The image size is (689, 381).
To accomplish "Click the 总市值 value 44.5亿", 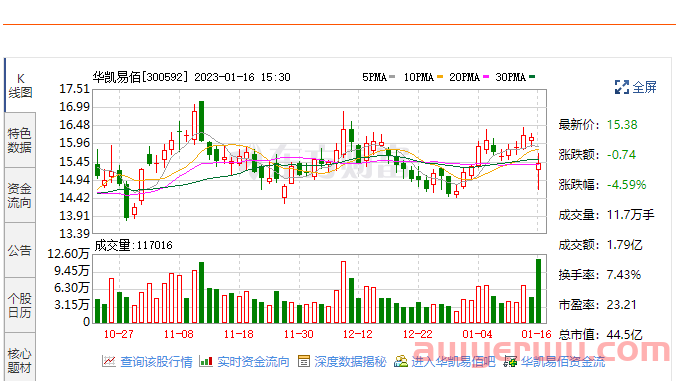I will coord(624,335).
